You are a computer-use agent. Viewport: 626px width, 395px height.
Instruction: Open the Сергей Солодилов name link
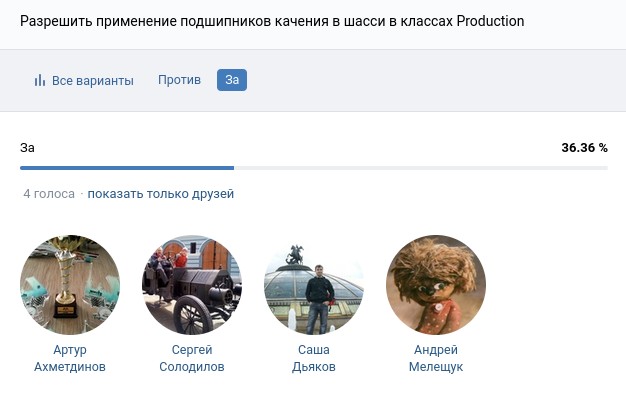[x=192, y=358]
